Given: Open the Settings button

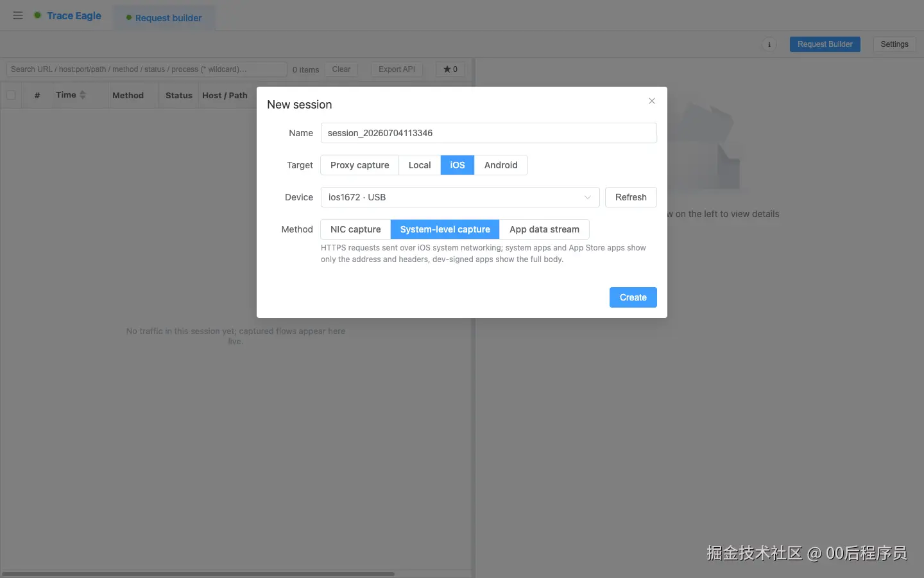Looking at the screenshot, I should pyautogui.click(x=894, y=44).
